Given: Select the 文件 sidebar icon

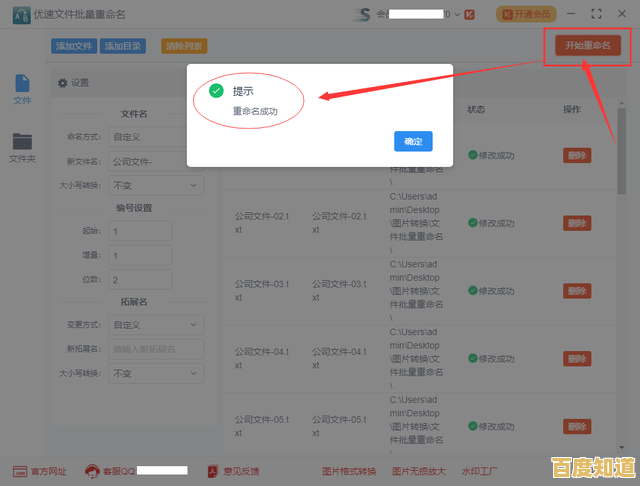Looking at the screenshot, I should point(22,89).
